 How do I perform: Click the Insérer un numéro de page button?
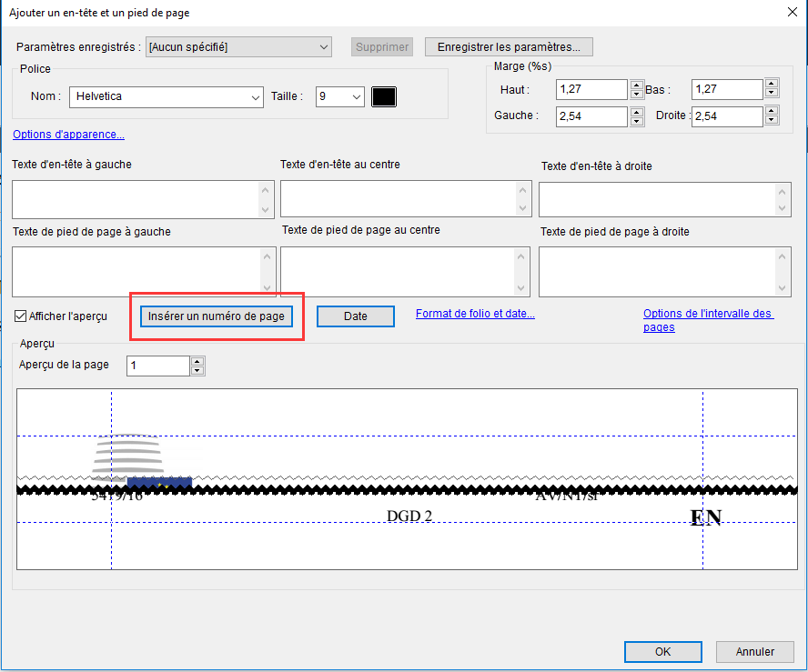[217, 316]
